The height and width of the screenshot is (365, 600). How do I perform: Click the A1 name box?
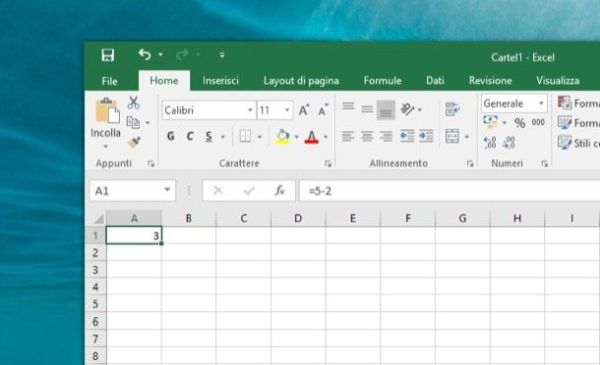coord(132,191)
